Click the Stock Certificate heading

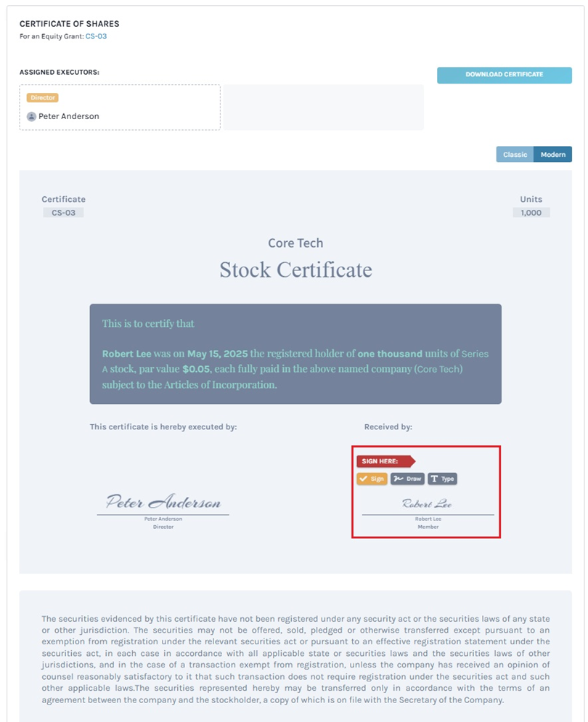click(x=295, y=270)
